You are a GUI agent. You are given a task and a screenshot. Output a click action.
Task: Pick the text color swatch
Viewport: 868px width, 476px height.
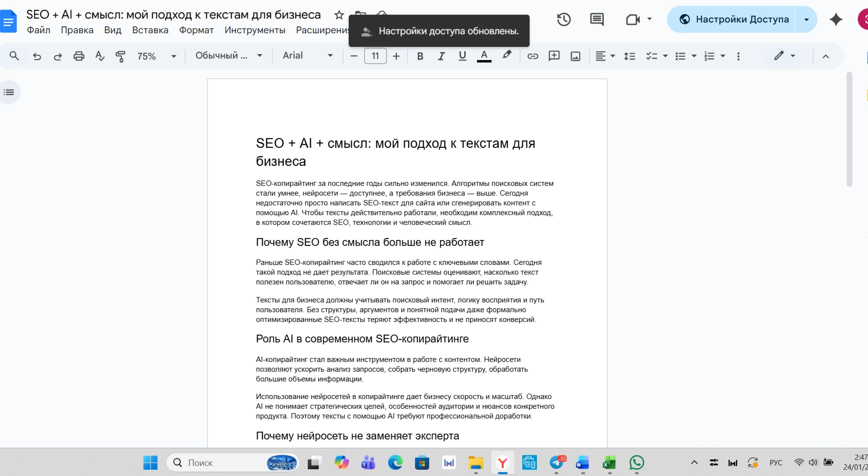(484, 56)
